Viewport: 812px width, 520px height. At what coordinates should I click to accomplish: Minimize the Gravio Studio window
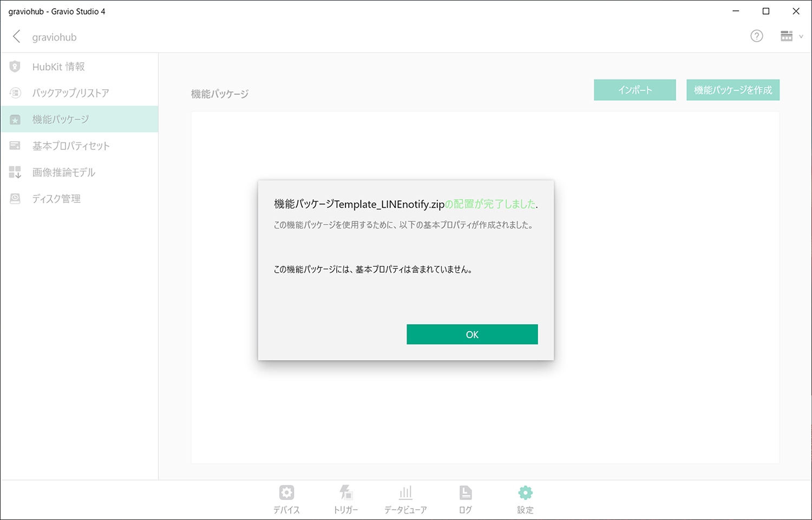736,11
